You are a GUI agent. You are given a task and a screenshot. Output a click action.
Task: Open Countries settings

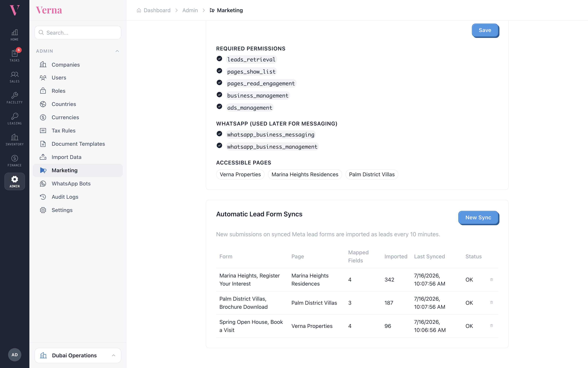(x=78, y=104)
